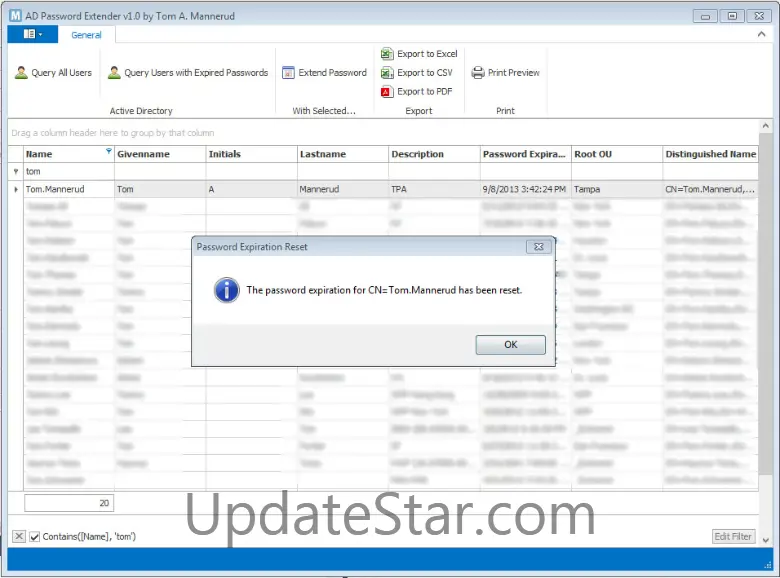Select the 'Tampa' Root OU cell
The height and width of the screenshot is (578, 780).
click(x=617, y=190)
